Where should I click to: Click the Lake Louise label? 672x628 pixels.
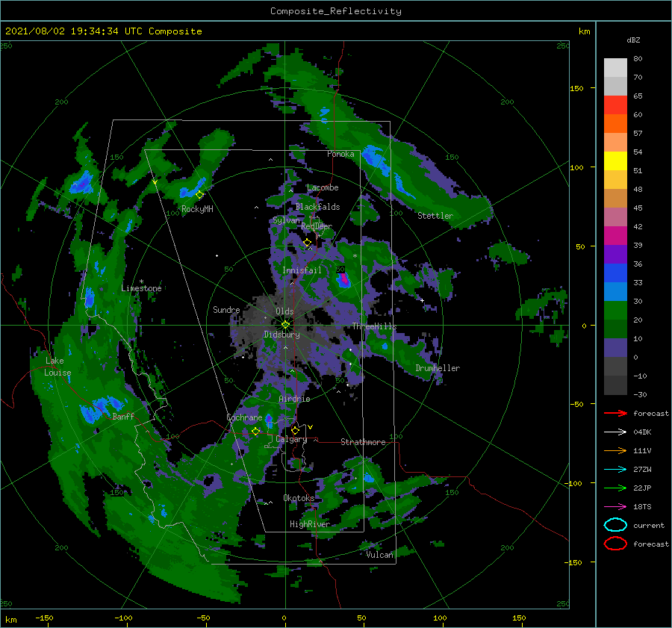pos(57,367)
